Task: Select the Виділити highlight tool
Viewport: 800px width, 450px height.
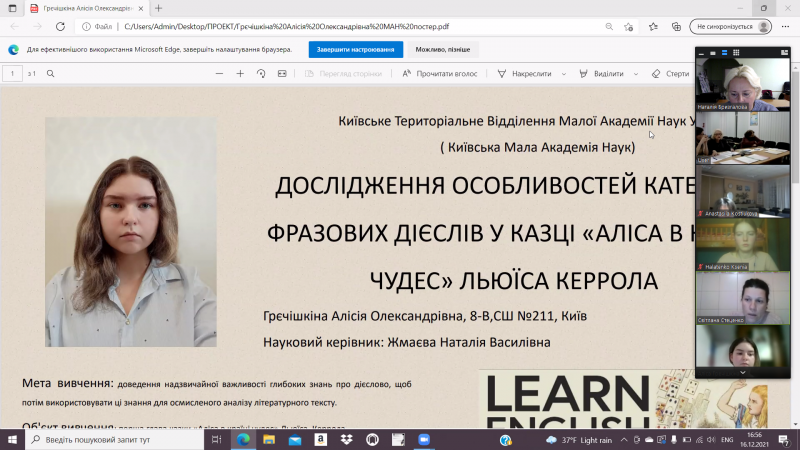Action: point(602,73)
